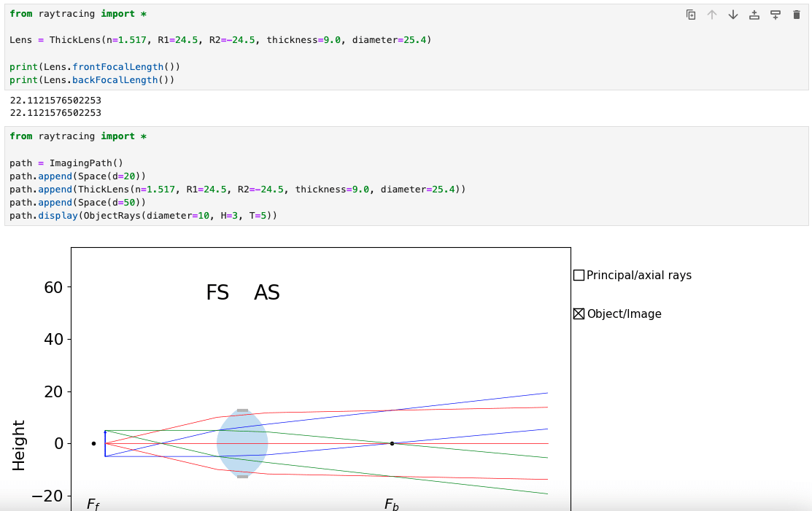This screenshot has width=812, height=511.
Task: Insert a cell above this one
Action: pyautogui.click(x=754, y=15)
